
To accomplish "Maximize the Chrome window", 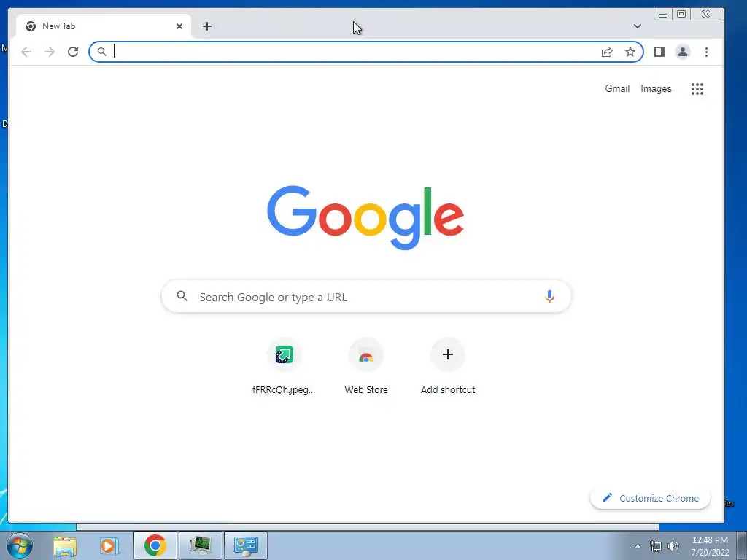I will (681, 15).
